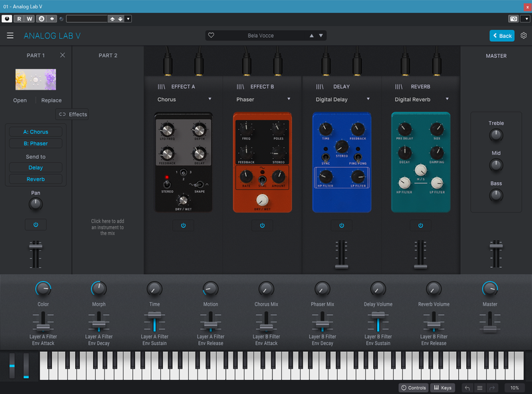
Task: Click the undo arrow in status bar
Action: (467, 387)
